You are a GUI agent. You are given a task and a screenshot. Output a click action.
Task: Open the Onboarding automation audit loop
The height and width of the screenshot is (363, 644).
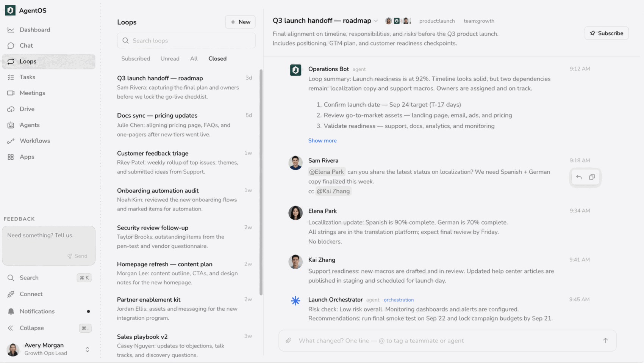(x=184, y=200)
